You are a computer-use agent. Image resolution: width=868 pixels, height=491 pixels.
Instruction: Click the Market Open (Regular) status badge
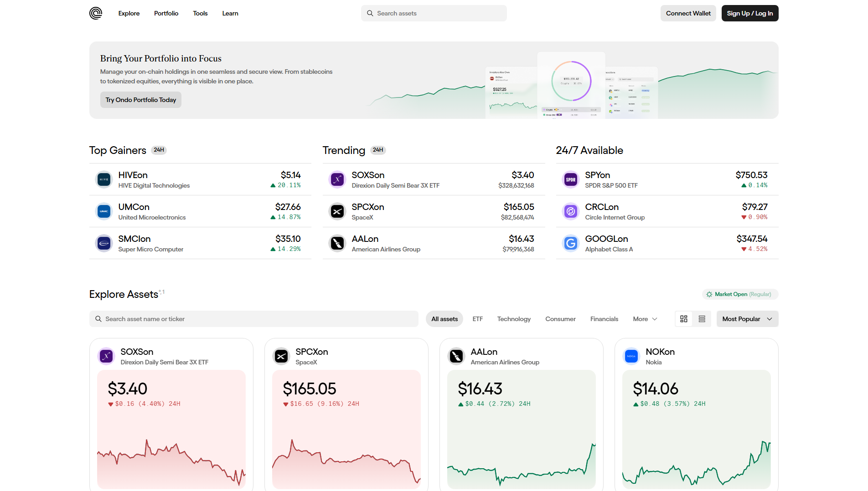(740, 294)
